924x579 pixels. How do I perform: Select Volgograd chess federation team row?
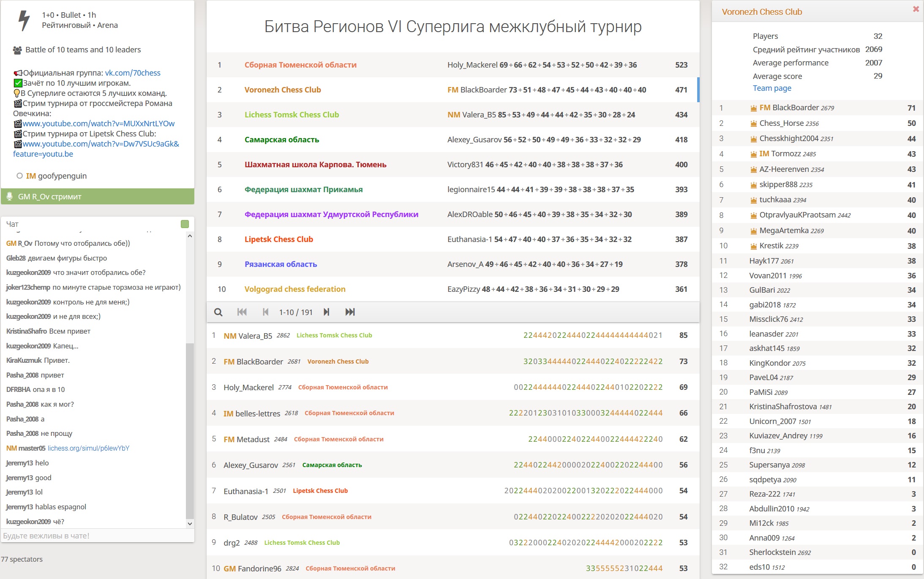coord(453,289)
